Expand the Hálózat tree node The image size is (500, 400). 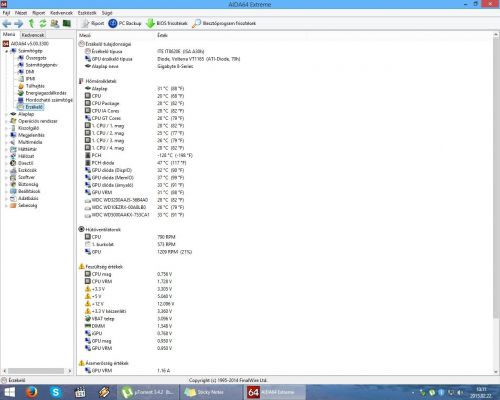tap(6, 156)
